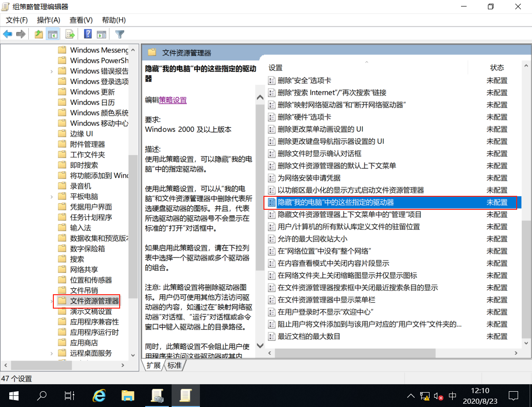Click tree pane scroll up arrow
This screenshot has width=532, height=407.
coord(133,50)
